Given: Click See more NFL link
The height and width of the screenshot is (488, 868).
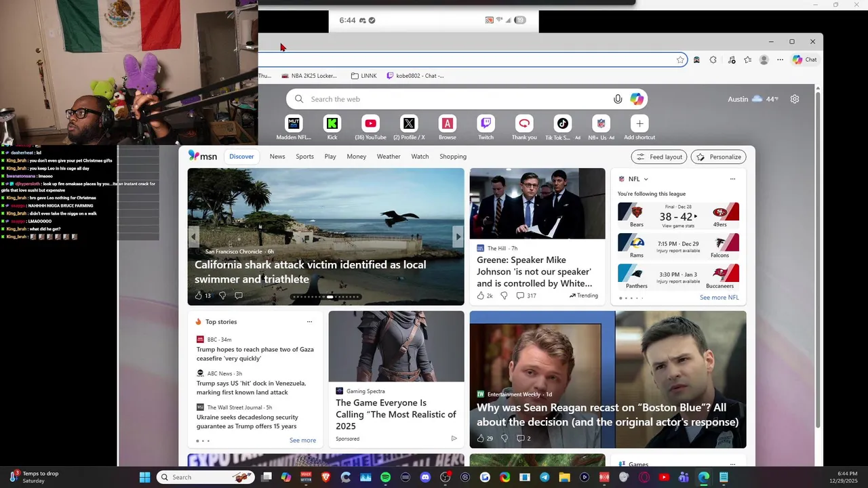Looking at the screenshot, I should tap(719, 298).
